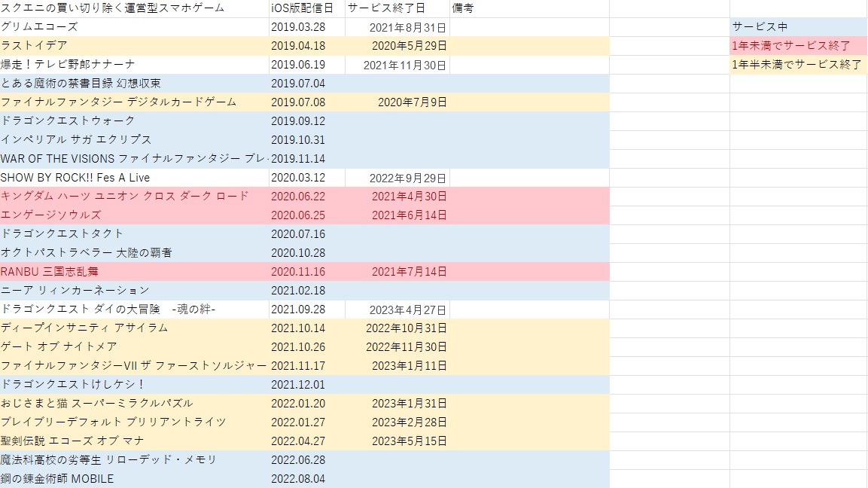
Task: Click the cell ニーア リィンカーネーション
Action: coord(135,291)
